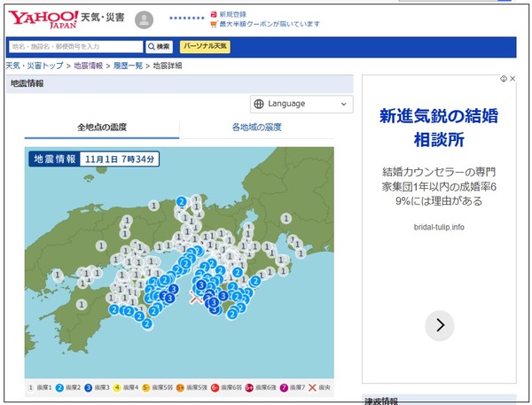Click the location search input field

click(76, 46)
